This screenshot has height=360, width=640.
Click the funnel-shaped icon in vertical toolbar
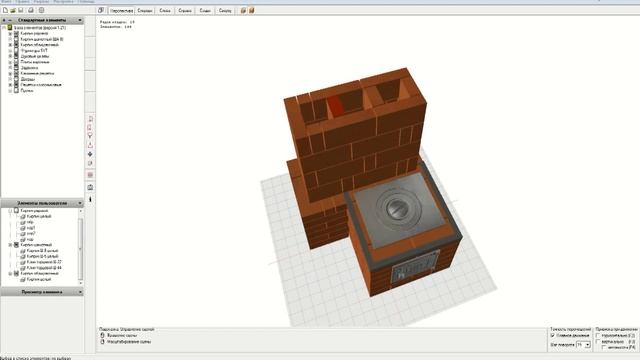pos(90,136)
